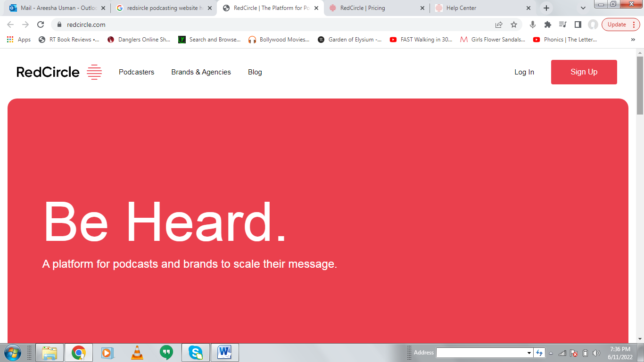This screenshot has height=362, width=644.
Task: Select the RedCircle | The Platform tab
Action: [270, 8]
